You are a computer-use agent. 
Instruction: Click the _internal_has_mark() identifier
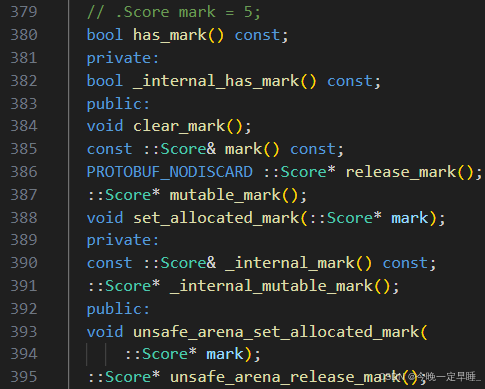click(224, 81)
